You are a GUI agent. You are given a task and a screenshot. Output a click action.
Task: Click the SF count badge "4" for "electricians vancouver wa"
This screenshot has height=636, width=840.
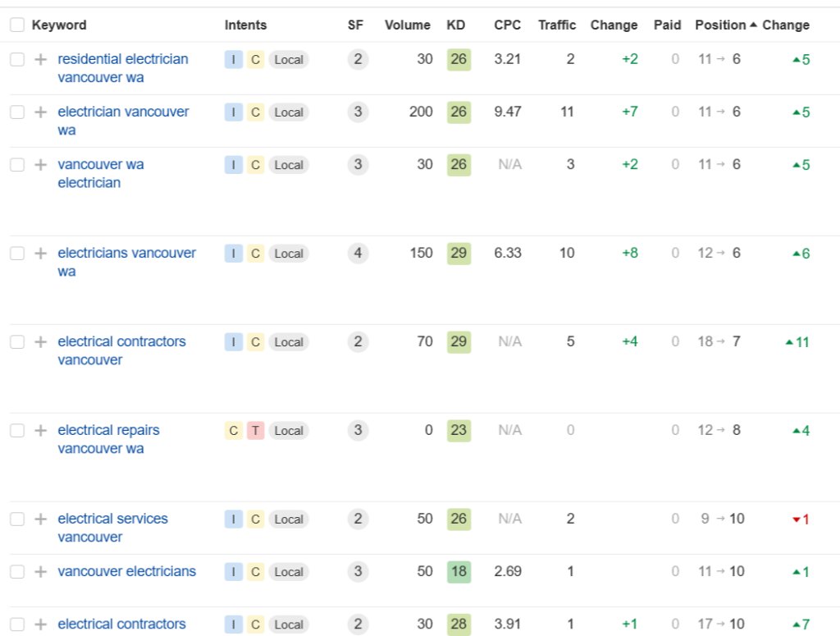(x=356, y=253)
